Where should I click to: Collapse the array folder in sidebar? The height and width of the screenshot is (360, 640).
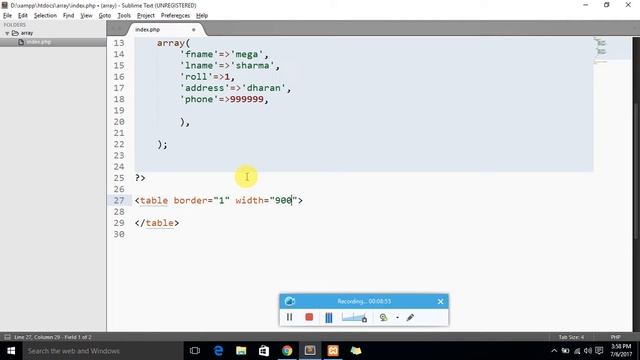7,33
